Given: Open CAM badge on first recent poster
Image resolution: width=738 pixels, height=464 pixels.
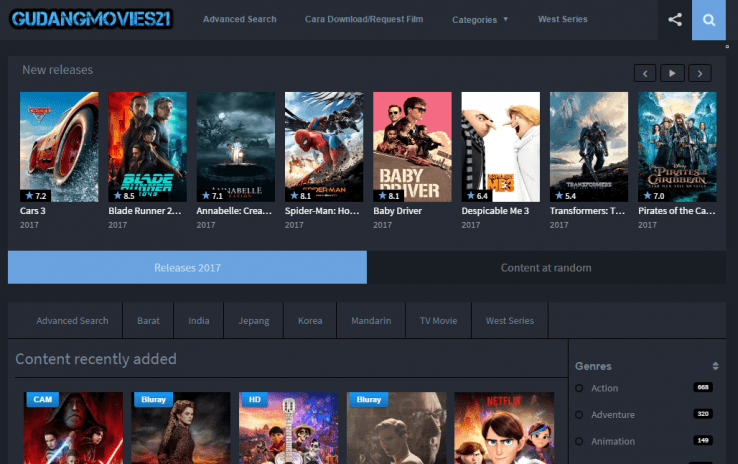Looking at the screenshot, I should click(x=43, y=399).
